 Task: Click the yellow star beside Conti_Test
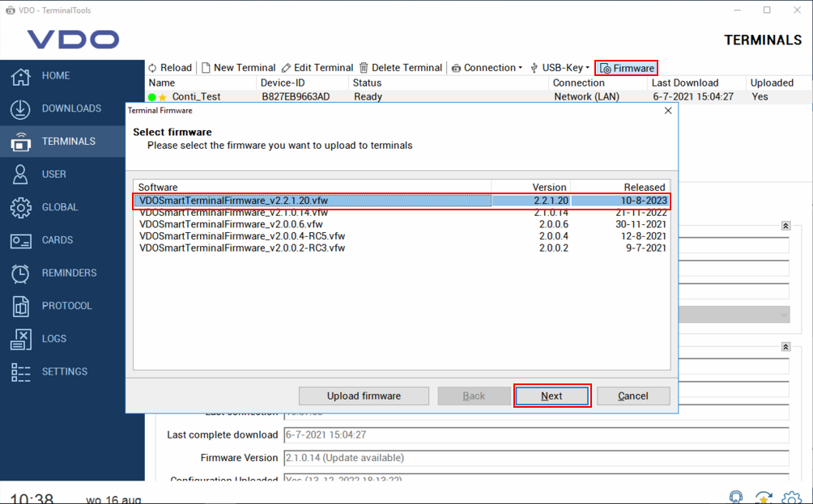point(163,97)
